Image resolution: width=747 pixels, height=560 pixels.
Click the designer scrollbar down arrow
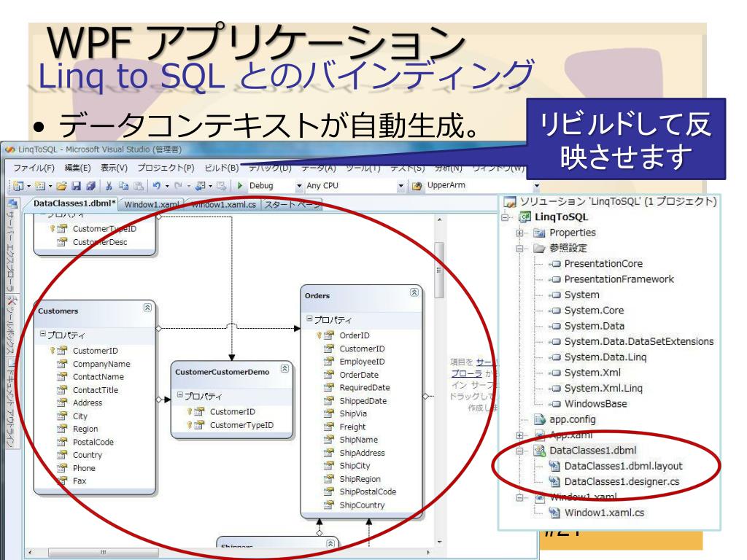click(438, 542)
